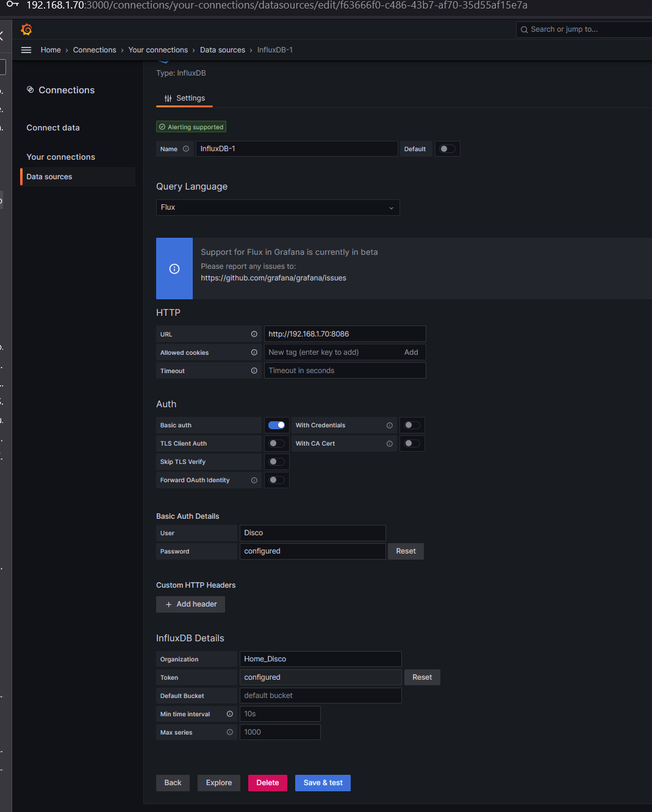The height and width of the screenshot is (812, 652).
Task: Click the Grafana logo icon
Action: pyautogui.click(x=26, y=29)
